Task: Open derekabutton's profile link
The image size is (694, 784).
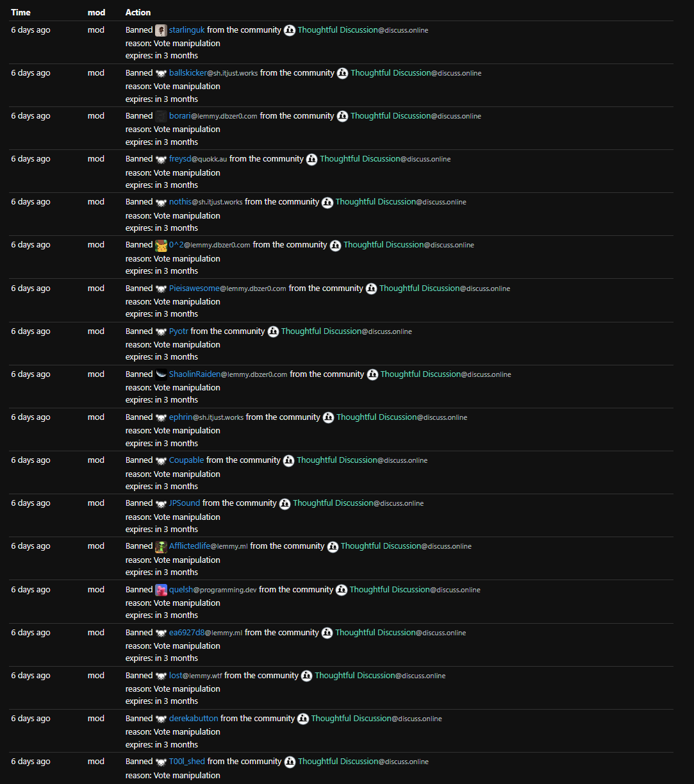Action: click(x=193, y=719)
